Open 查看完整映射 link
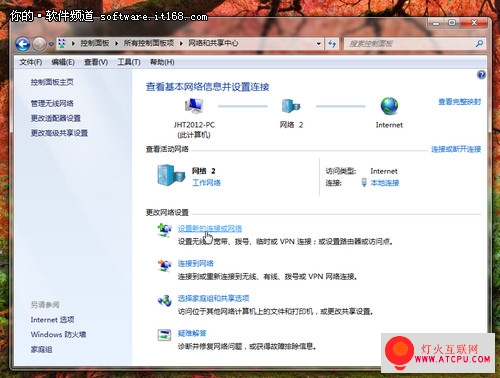This screenshot has width=500, height=378. pos(459,102)
